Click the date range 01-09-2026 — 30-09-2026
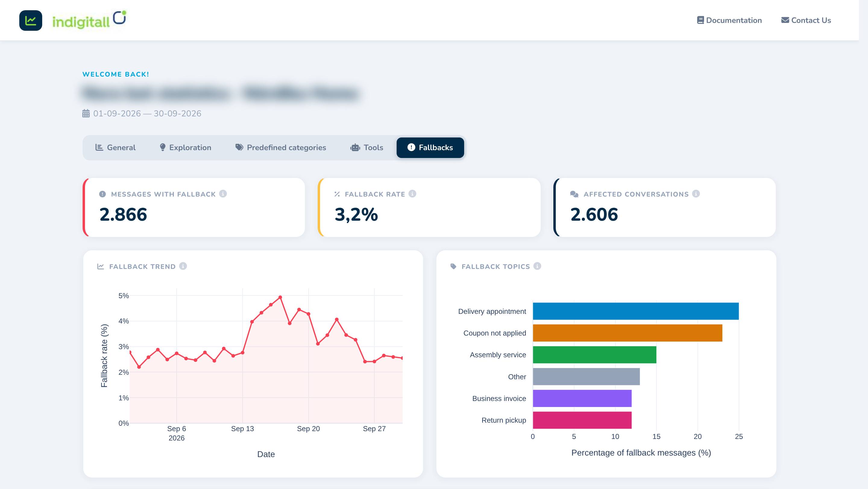Viewport: 868px width, 489px height. (147, 114)
